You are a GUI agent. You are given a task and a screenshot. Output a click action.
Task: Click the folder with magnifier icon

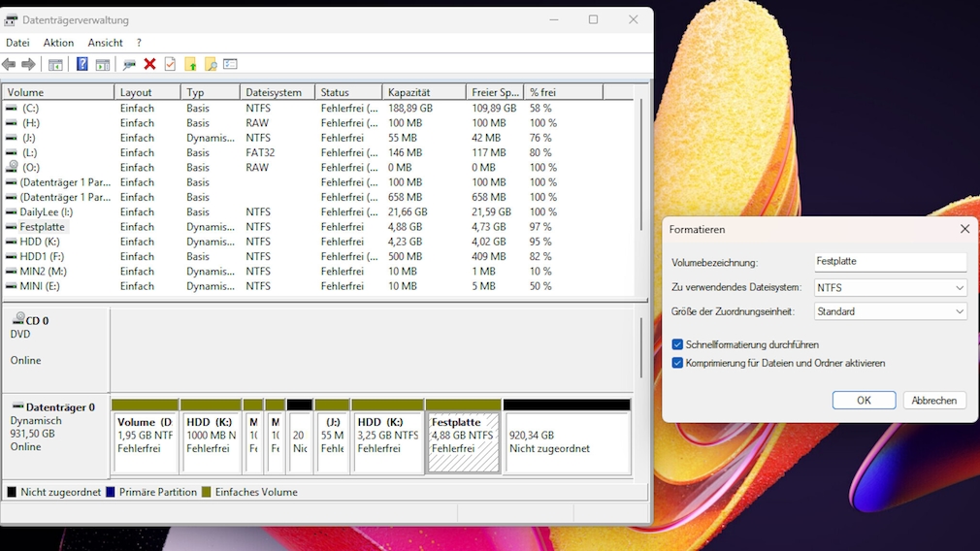[210, 64]
